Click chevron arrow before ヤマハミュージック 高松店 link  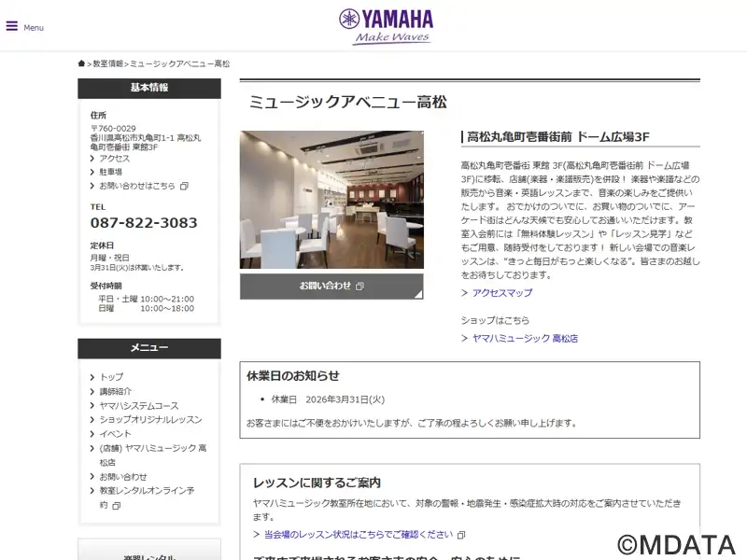pos(464,339)
